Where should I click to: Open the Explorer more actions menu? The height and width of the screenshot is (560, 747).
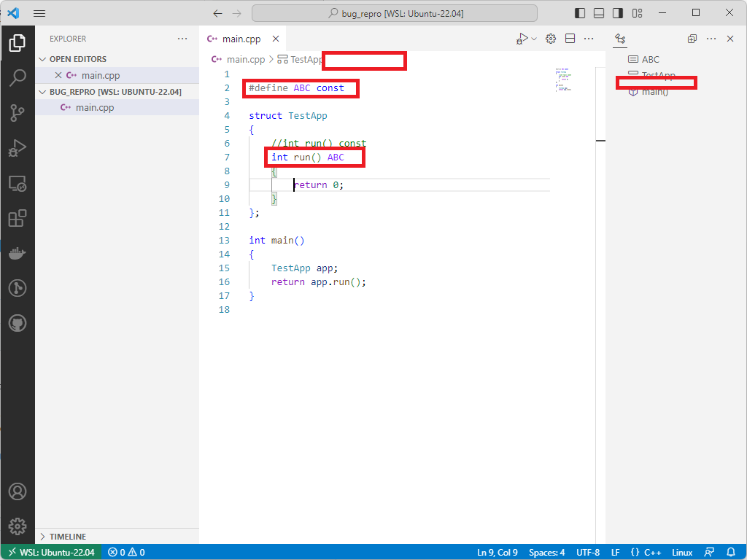183,38
